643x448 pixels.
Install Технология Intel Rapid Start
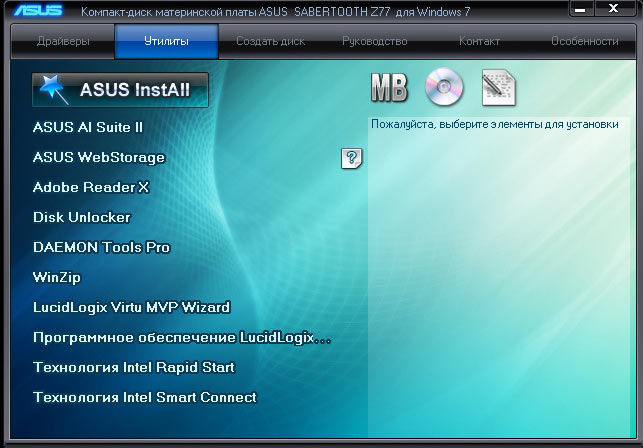pyautogui.click(x=134, y=367)
